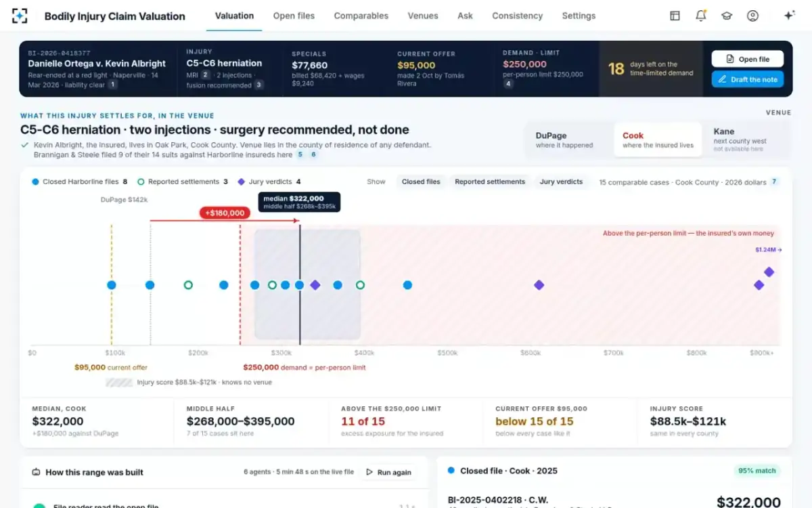The image size is (812, 508).
Task: Click the sparkle assistant icon
Action: click(789, 16)
